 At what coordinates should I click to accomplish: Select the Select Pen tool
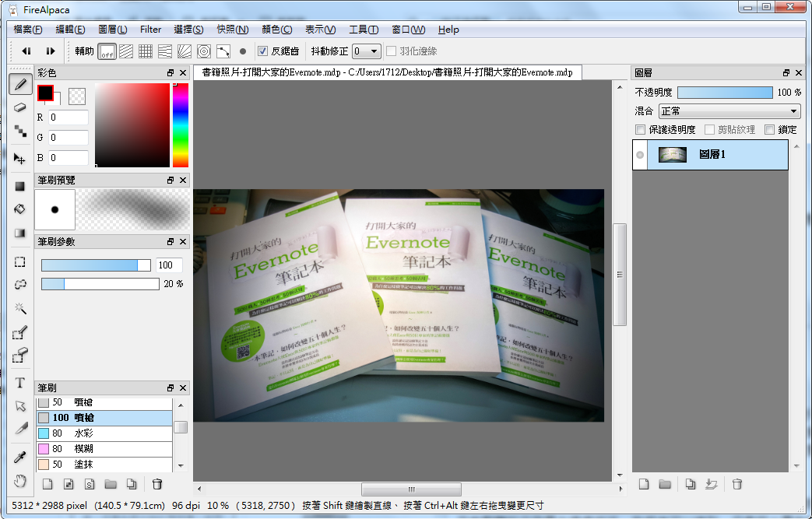click(20, 332)
